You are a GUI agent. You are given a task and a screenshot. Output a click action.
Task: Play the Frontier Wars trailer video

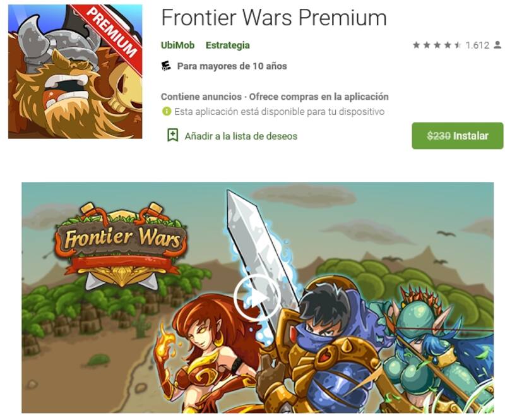[258, 297]
